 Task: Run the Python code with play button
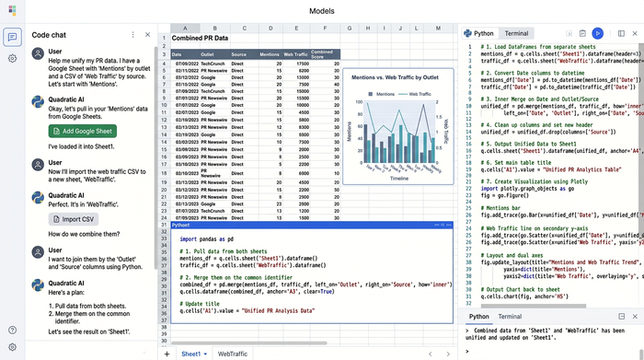(x=598, y=33)
